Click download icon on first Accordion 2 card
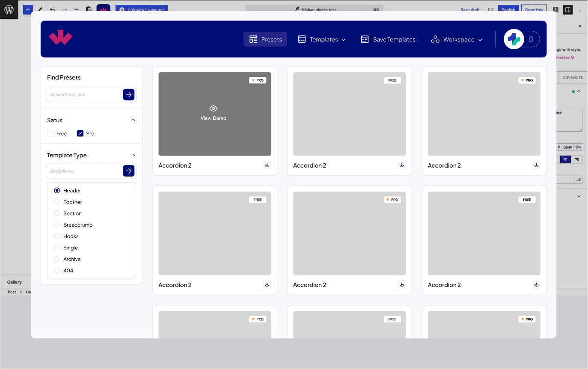588x369 pixels. pos(267,165)
